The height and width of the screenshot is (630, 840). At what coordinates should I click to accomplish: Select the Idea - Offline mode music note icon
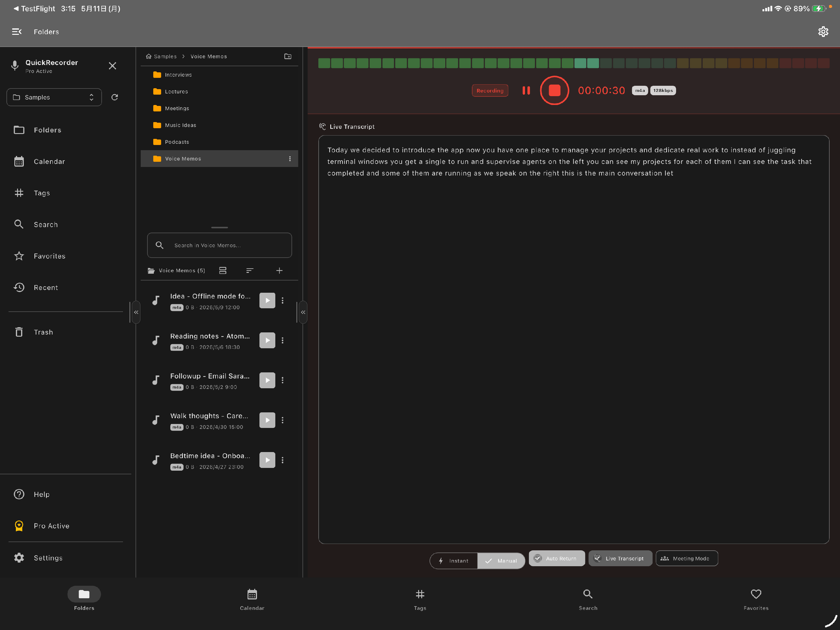click(156, 300)
